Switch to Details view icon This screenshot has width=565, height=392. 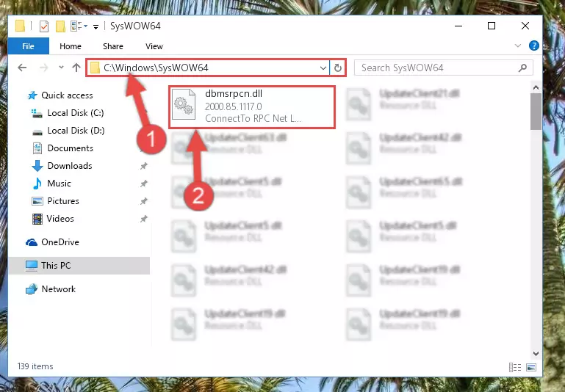click(515, 367)
